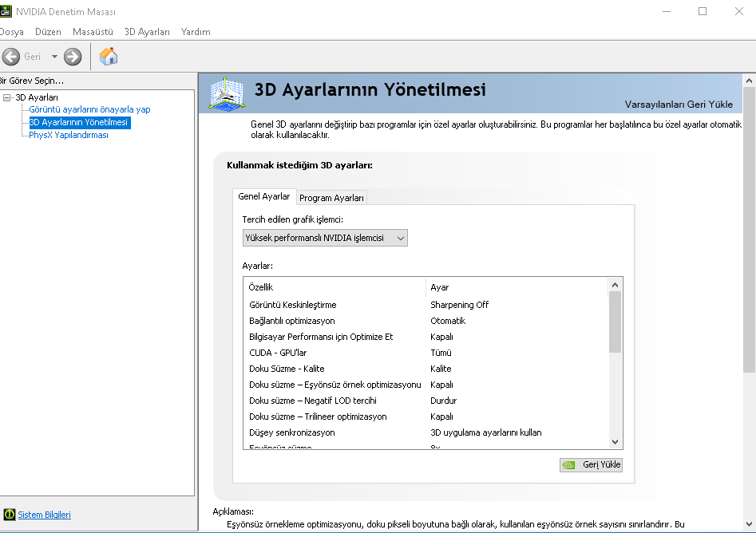
Task: Click main panel scroll up arrow
Action: point(749,81)
